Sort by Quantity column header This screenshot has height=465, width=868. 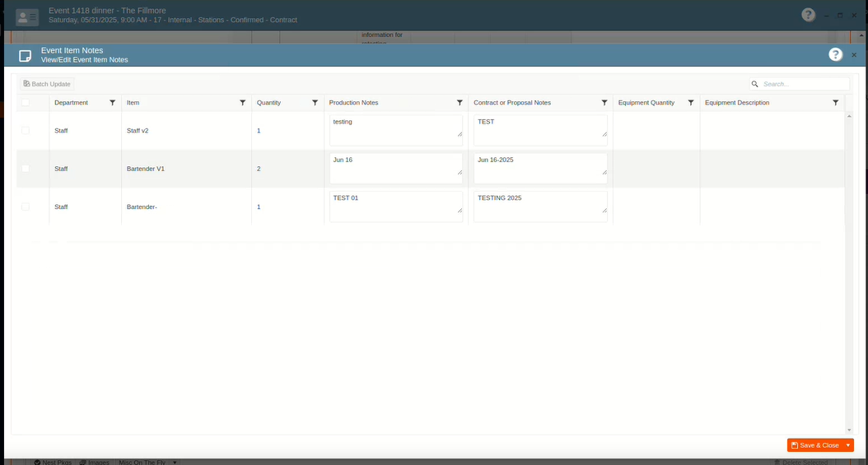click(268, 103)
